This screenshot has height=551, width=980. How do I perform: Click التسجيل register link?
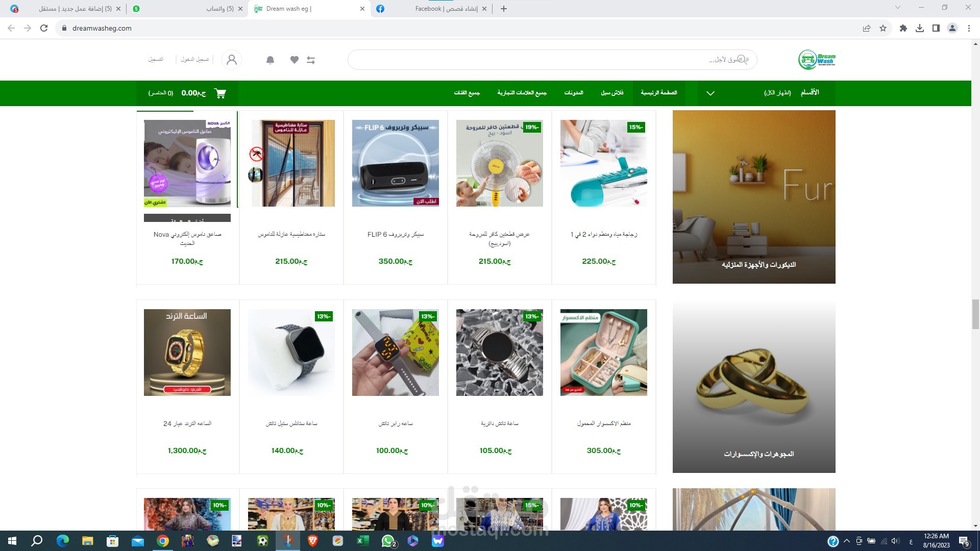point(156,60)
